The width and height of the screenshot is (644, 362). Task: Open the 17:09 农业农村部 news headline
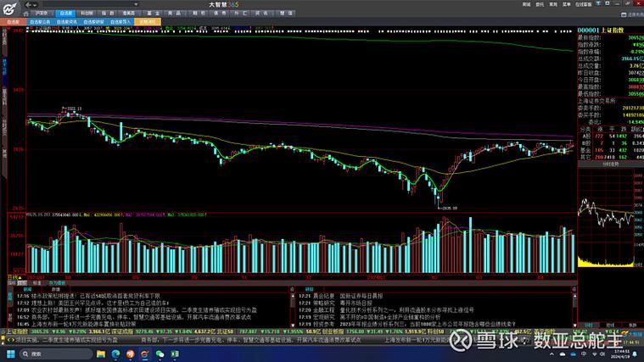pos(137,310)
